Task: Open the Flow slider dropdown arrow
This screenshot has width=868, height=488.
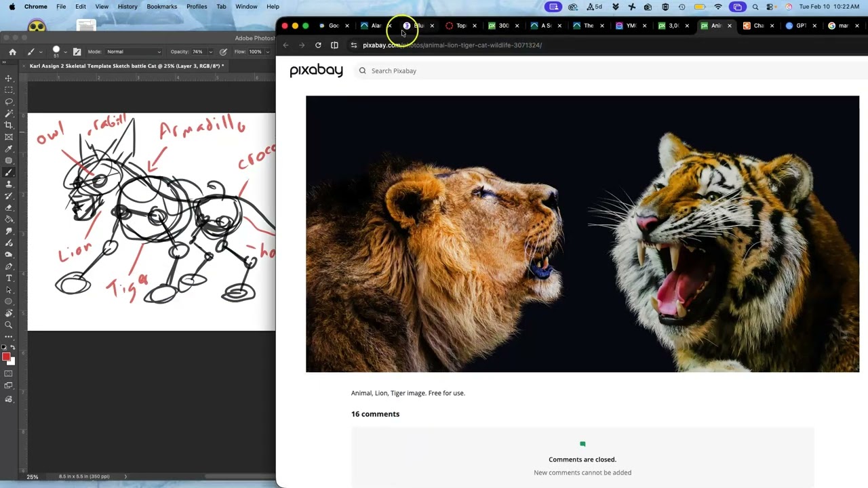Action: [x=267, y=52]
